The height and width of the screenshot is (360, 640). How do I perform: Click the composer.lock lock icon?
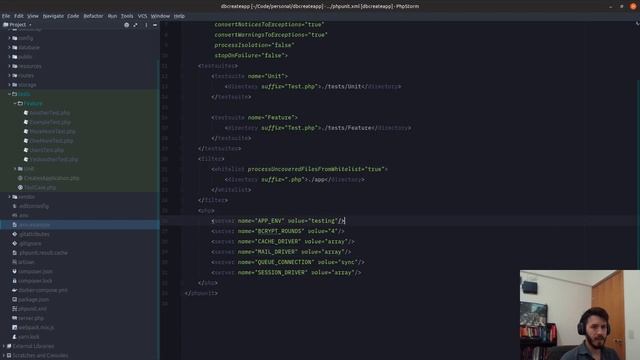coord(15,281)
